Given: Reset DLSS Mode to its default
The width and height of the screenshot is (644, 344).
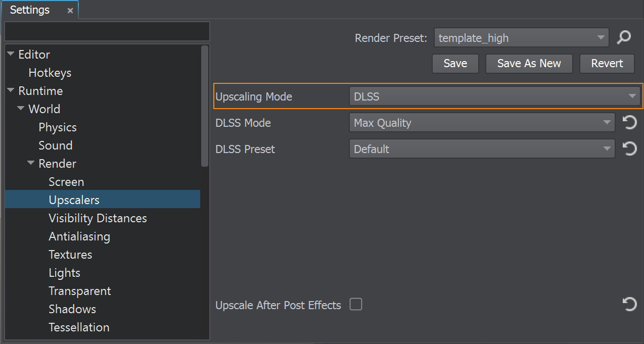Looking at the screenshot, I should pos(629,122).
